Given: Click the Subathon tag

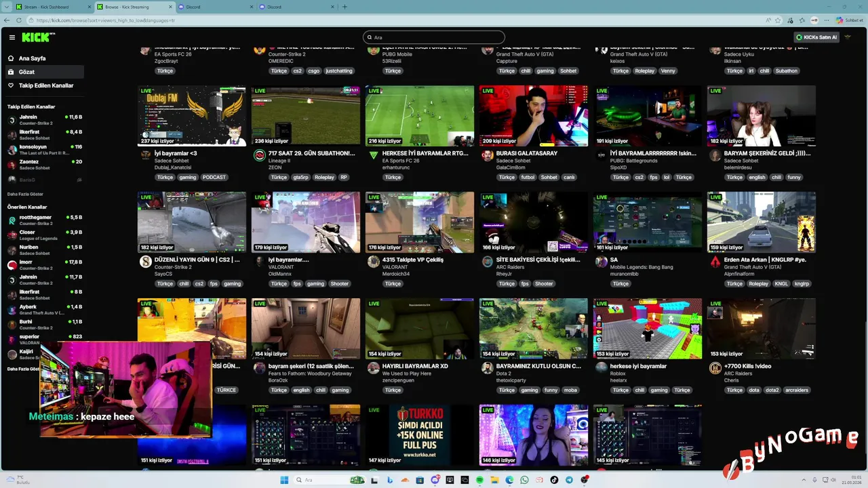Looking at the screenshot, I should pyautogui.click(x=787, y=70).
